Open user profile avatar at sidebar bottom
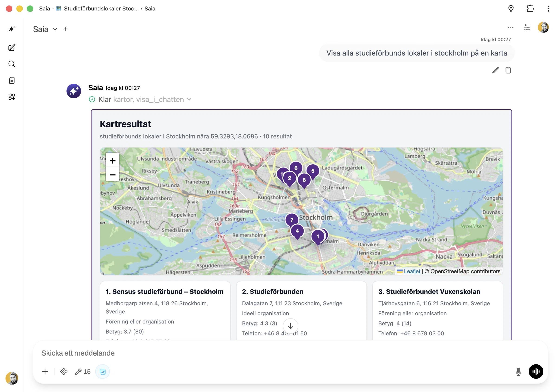Screen dimensions: 557x392 12,378
